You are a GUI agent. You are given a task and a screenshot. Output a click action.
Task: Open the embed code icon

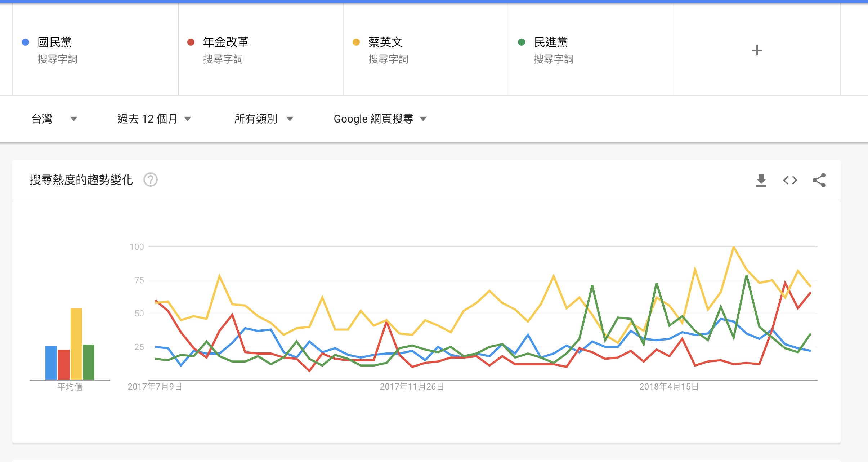pyautogui.click(x=790, y=180)
